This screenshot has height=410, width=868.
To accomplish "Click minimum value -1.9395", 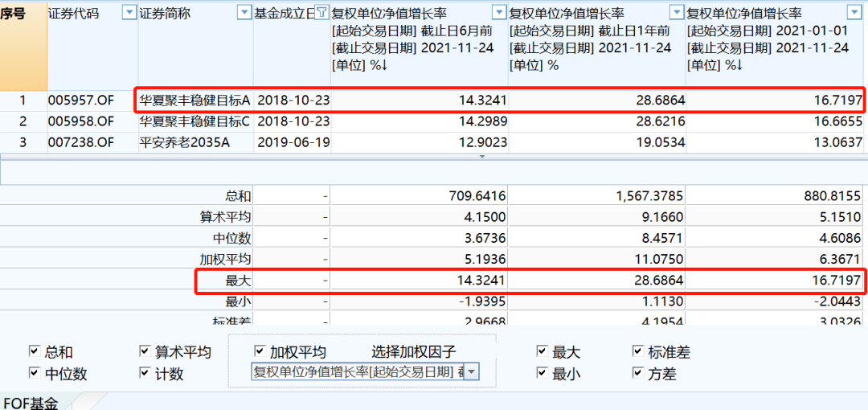I will [481, 301].
